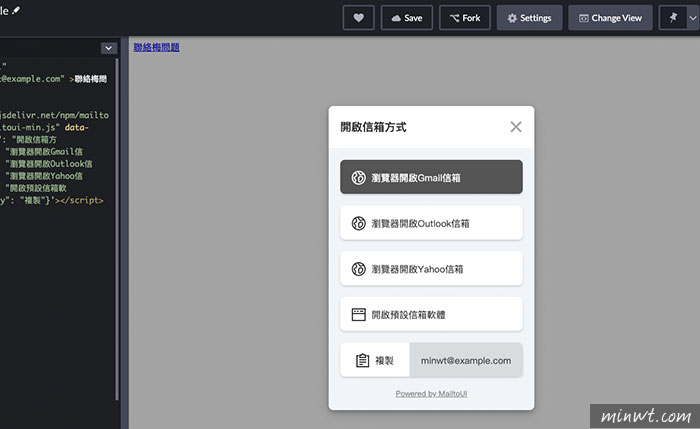This screenshot has width=700, height=429.
Task: Expand dropdown arrow next to pin button
Action: [x=693, y=18]
